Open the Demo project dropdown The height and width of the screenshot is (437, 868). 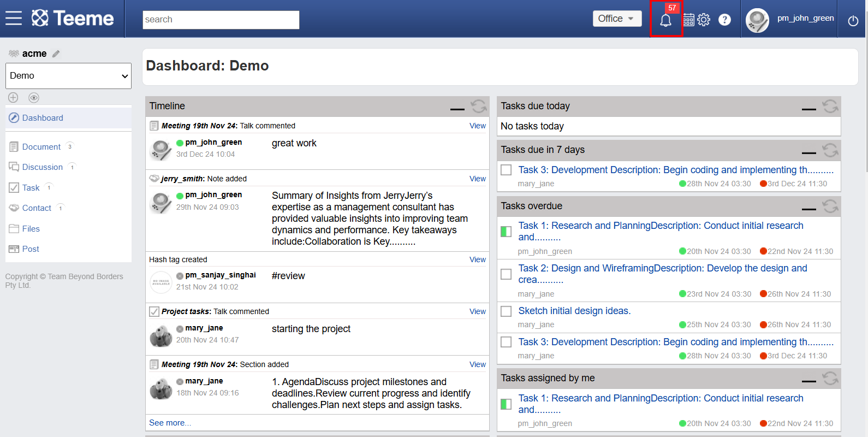tap(68, 76)
